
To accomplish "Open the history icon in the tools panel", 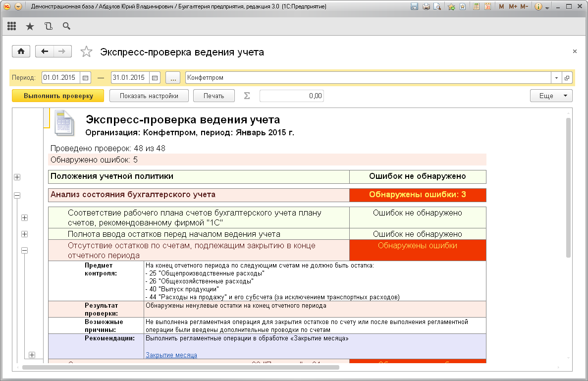I will click(x=48, y=26).
